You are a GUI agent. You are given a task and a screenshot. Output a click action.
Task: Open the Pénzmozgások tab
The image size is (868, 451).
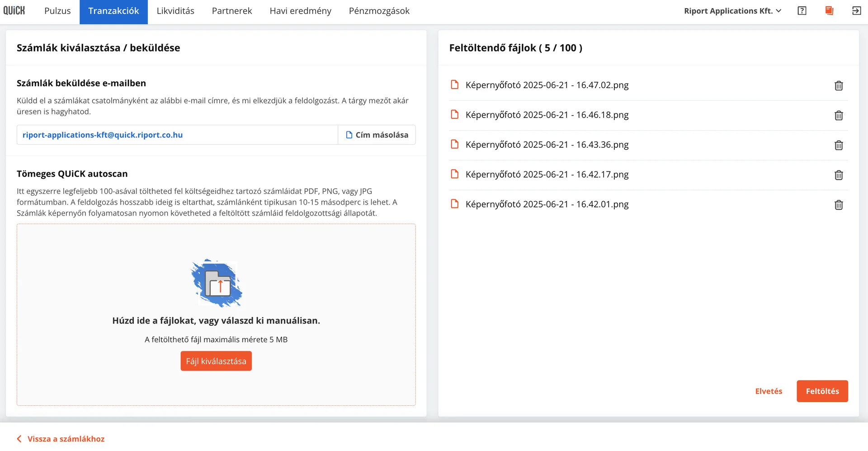click(379, 11)
